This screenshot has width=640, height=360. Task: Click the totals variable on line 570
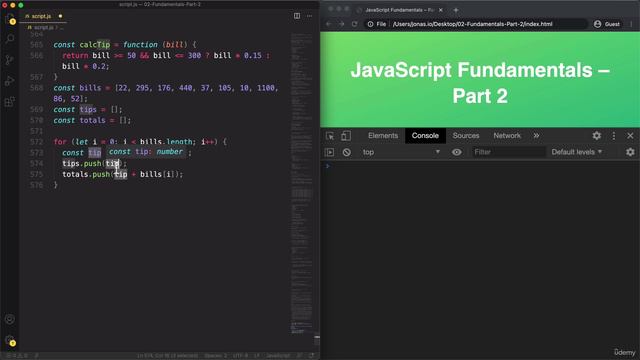92,120
